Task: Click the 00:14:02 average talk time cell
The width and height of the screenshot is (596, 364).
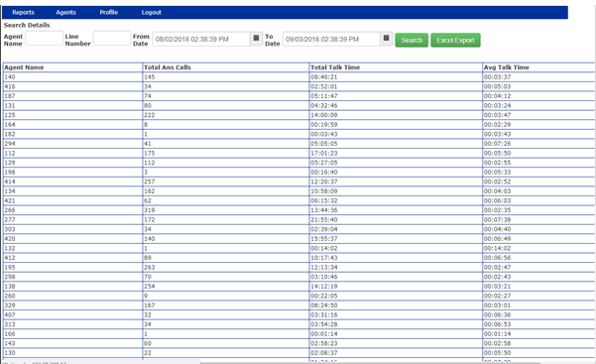Action: tap(538, 248)
